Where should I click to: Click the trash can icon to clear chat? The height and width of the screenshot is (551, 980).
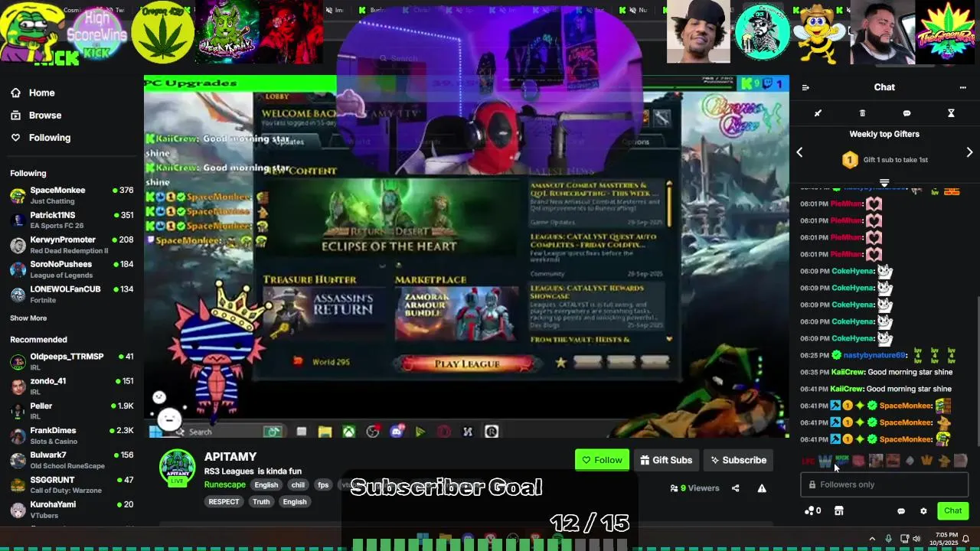tap(862, 113)
